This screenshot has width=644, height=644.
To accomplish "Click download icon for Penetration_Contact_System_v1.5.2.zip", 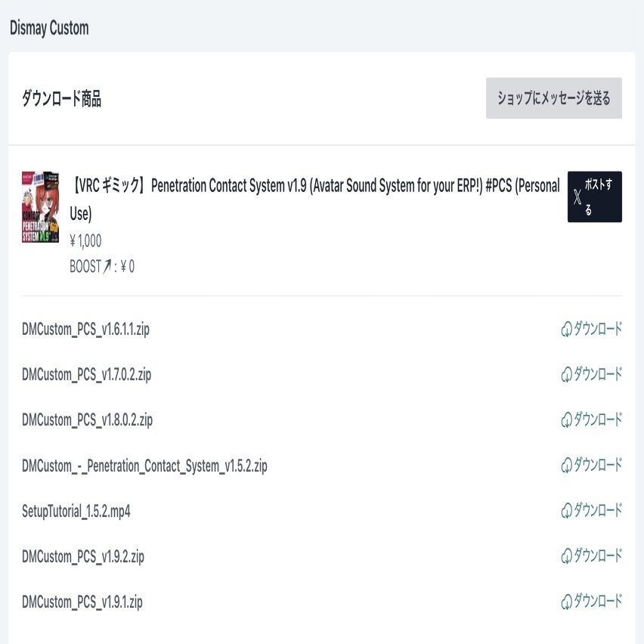I will click(x=566, y=466).
